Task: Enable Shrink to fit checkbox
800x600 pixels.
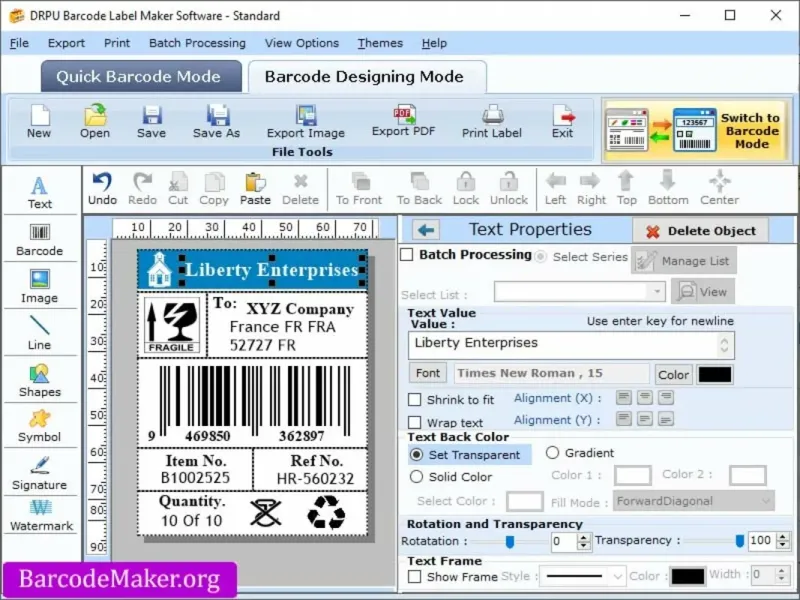Action: point(415,399)
